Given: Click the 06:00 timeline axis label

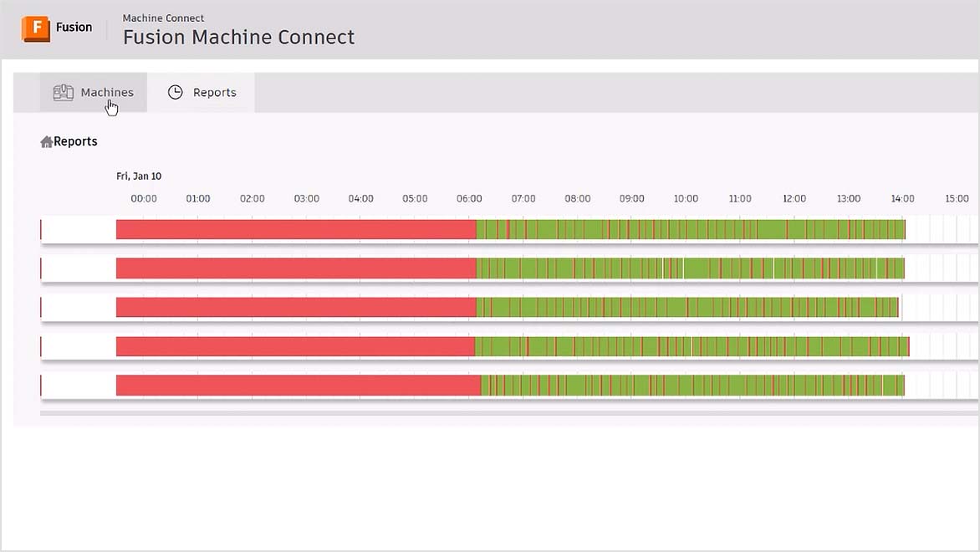Looking at the screenshot, I should point(468,198).
